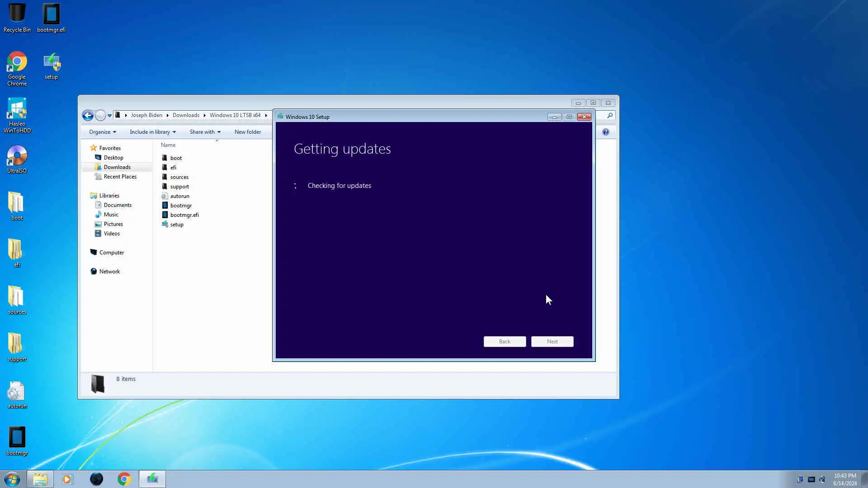Click Windows Media Player taskbar icon
The width and height of the screenshot is (868, 488).
tap(67, 479)
